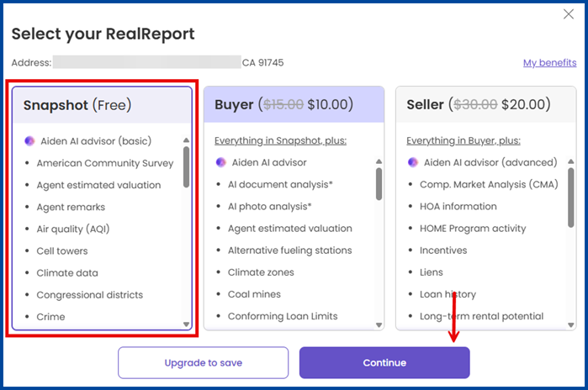Click the Buyer Aiden AI advisor icon

[221, 162]
